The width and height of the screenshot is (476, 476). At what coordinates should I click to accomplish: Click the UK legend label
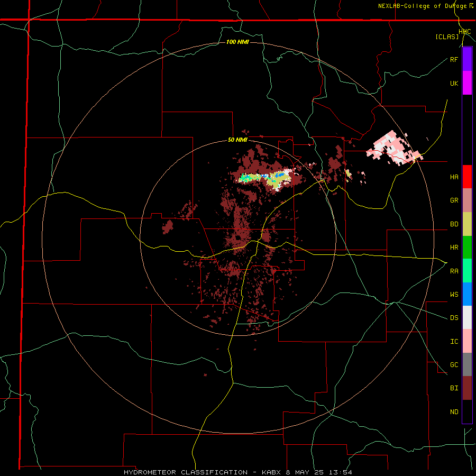[454, 83]
